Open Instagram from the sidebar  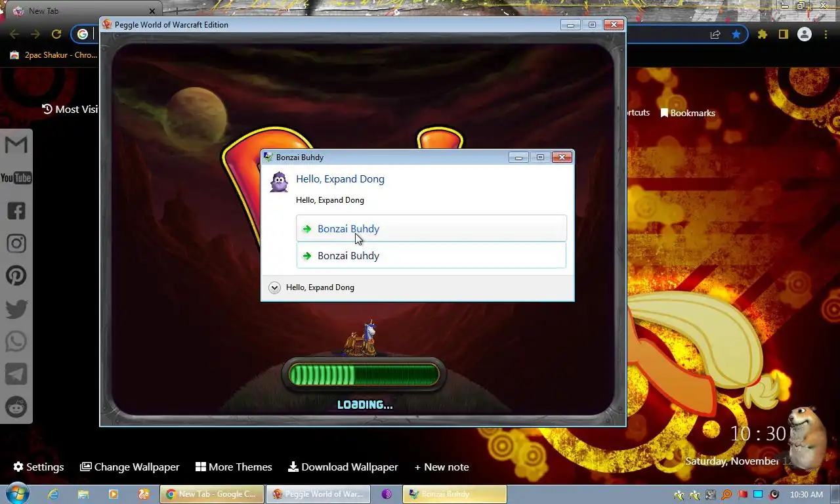click(16, 243)
